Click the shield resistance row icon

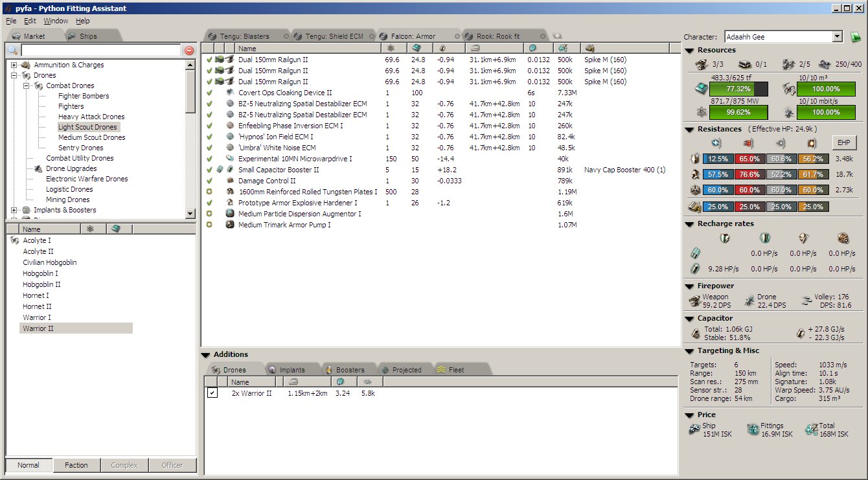[x=694, y=159]
